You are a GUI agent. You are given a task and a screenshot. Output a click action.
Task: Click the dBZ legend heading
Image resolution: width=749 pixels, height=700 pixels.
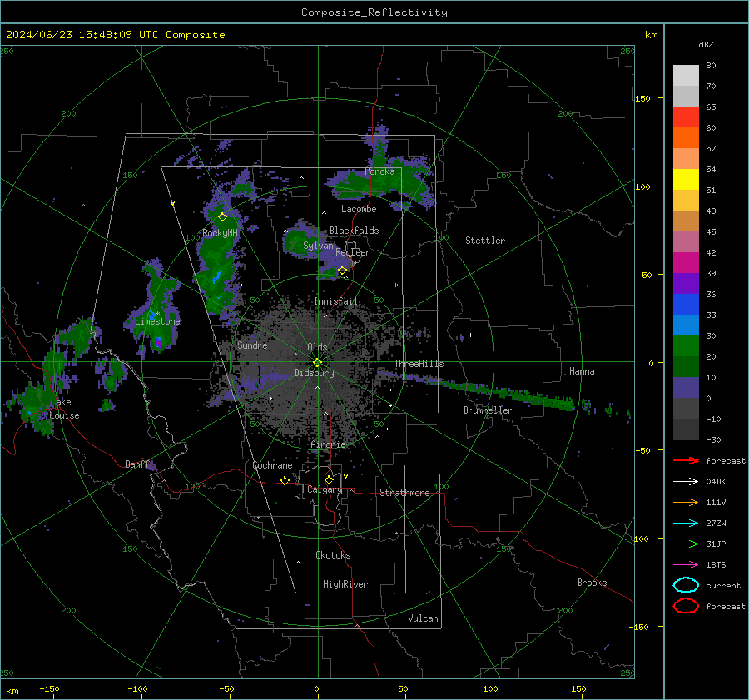coord(706,44)
